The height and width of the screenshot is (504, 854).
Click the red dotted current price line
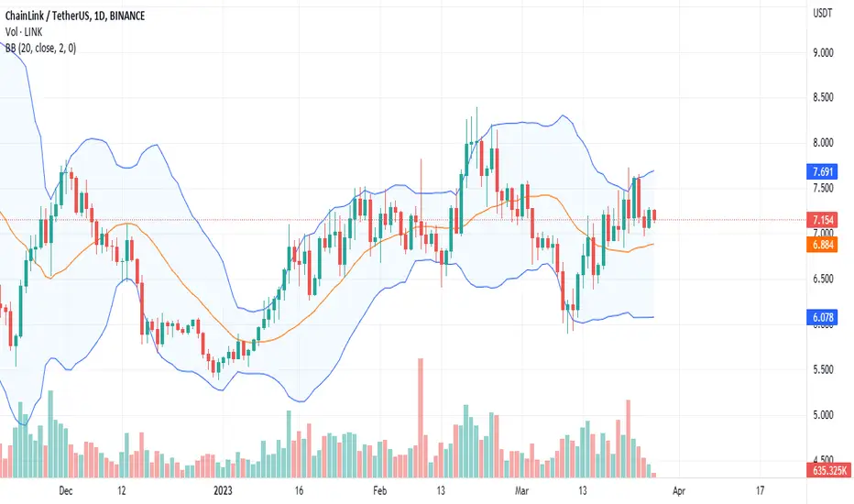pyautogui.click(x=403, y=220)
